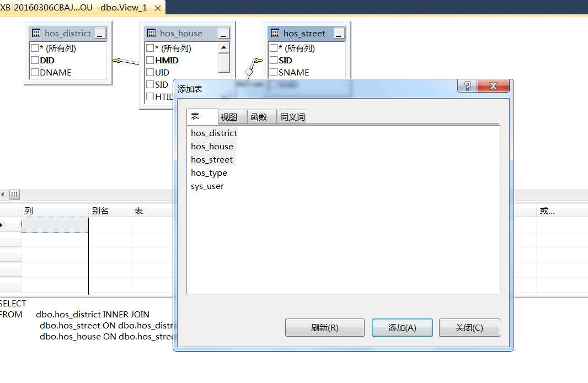
Task: Click the dbo.hos_district INNER JOIN SQL line
Action: coord(93,314)
